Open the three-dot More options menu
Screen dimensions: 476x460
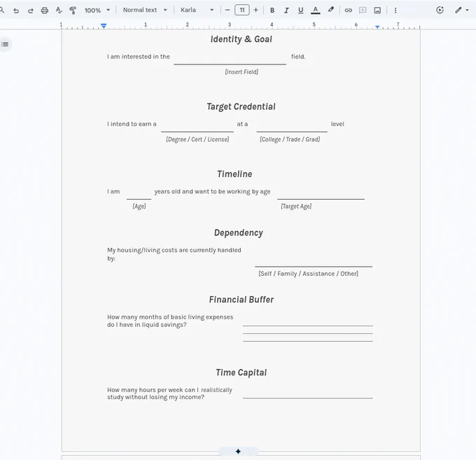coord(395,11)
